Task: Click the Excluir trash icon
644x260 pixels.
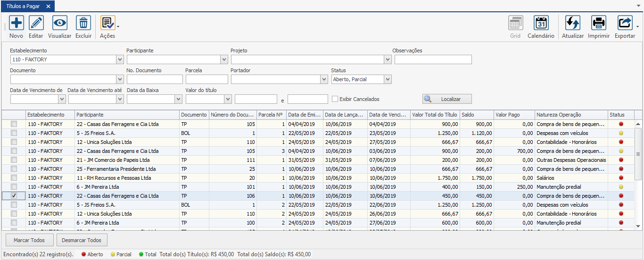Action: click(83, 23)
